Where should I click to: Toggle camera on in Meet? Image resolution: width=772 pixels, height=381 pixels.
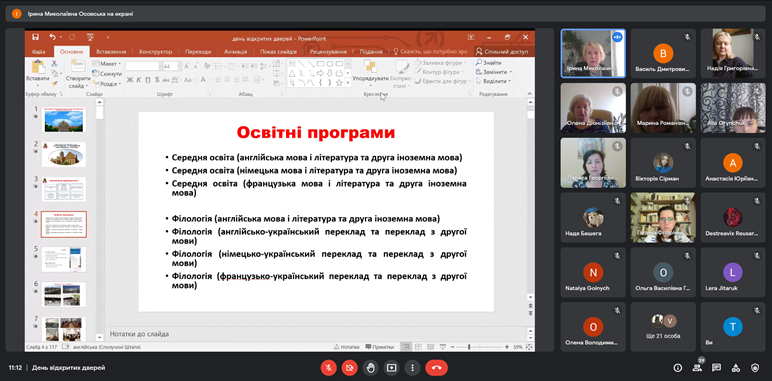tap(350, 367)
